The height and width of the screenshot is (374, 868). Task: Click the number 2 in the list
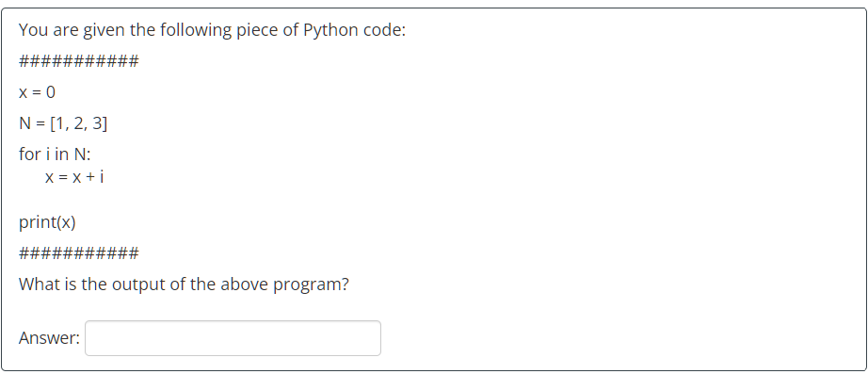point(78,123)
